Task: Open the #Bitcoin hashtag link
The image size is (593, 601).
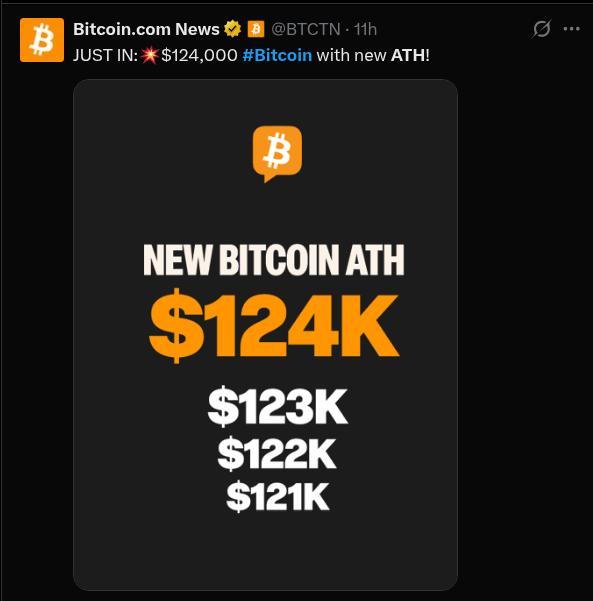Action: (x=277, y=55)
